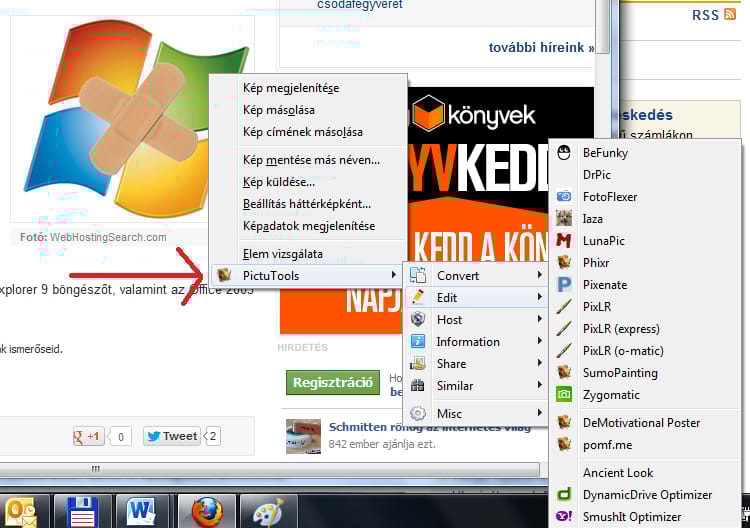Click the további híreink link
This screenshot has height=528, width=750.
click(x=541, y=47)
